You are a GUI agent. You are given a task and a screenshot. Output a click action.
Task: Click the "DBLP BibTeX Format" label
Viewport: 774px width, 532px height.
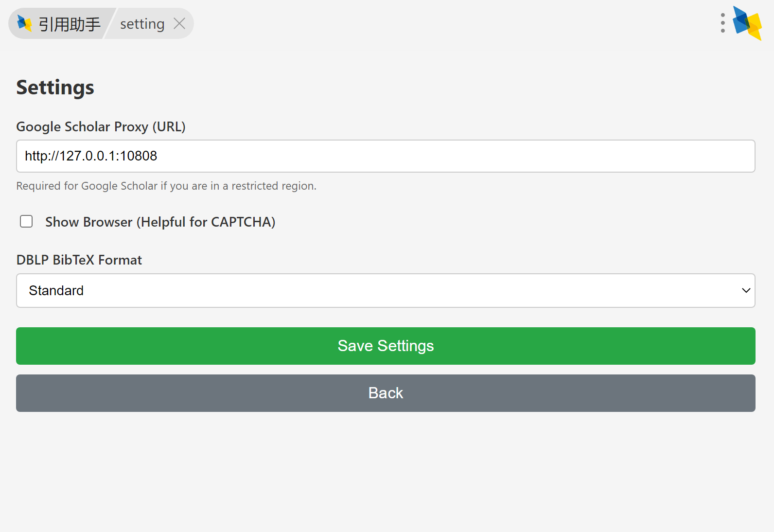[79, 260]
